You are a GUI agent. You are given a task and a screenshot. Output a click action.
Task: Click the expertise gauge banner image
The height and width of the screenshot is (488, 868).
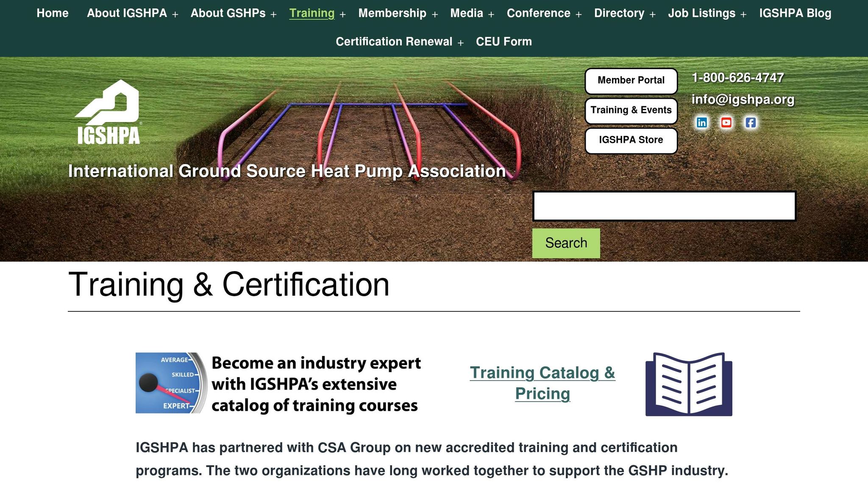point(171,383)
